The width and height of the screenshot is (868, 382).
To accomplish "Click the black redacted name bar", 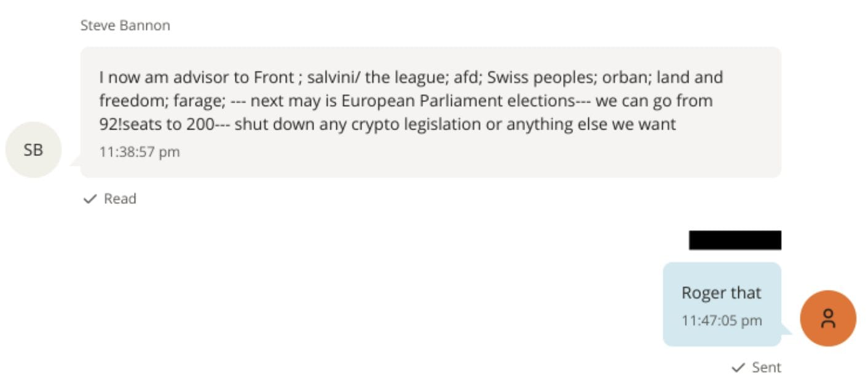I will pyautogui.click(x=735, y=240).
